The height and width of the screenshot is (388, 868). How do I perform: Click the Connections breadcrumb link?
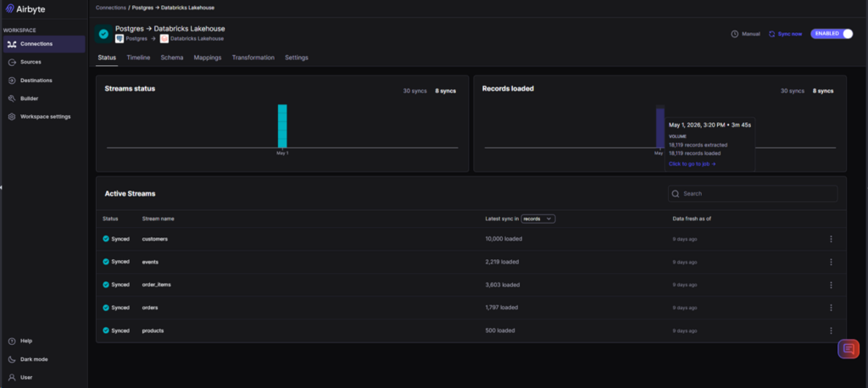(111, 8)
